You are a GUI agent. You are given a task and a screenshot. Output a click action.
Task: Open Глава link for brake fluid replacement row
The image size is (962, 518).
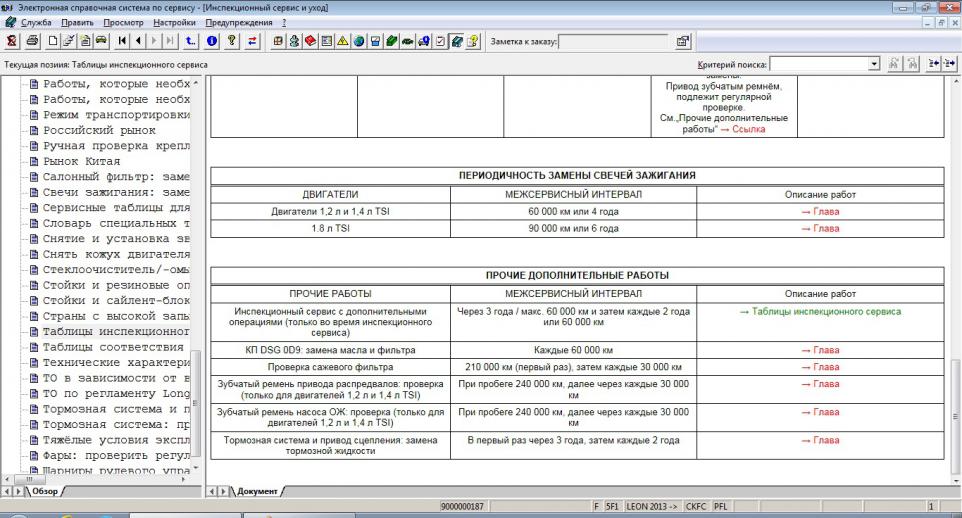pyautogui.click(x=820, y=440)
